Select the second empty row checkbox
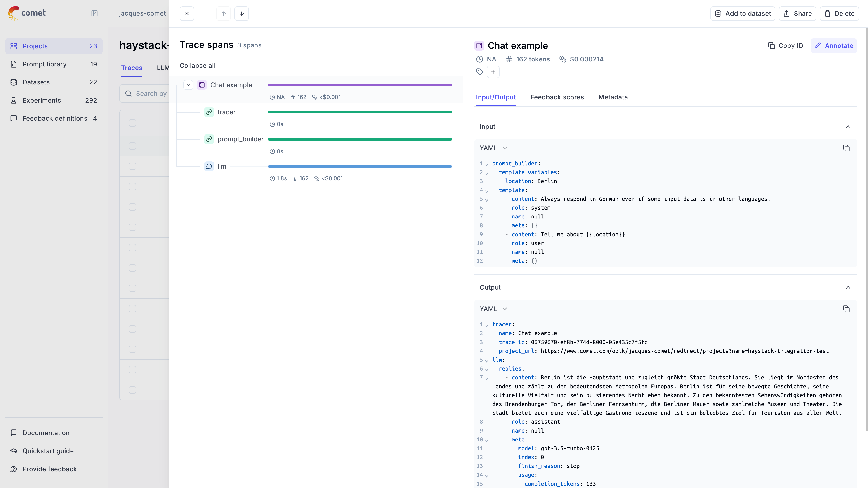Viewport: 868px width, 488px height. (132, 146)
